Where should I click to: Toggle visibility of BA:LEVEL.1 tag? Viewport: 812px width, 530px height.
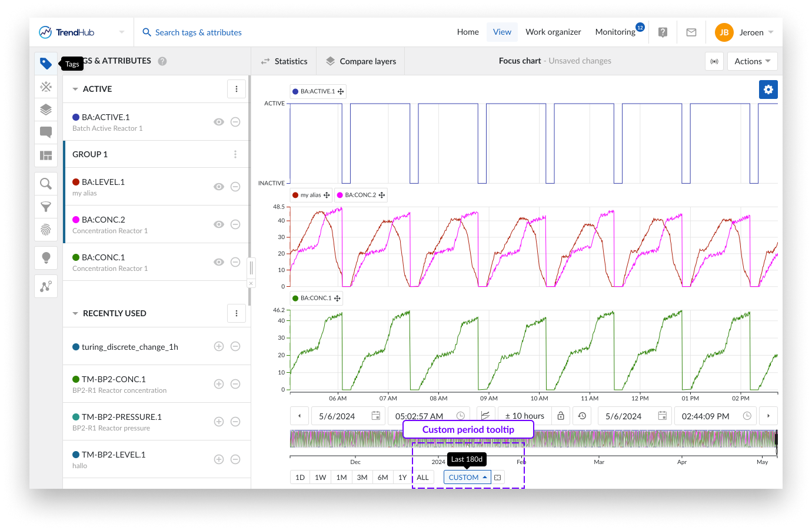pyautogui.click(x=219, y=187)
